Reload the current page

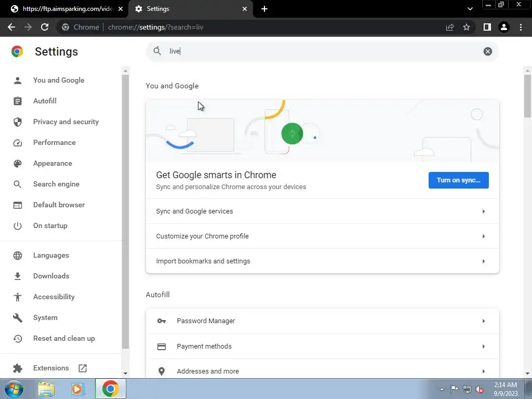coord(45,27)
